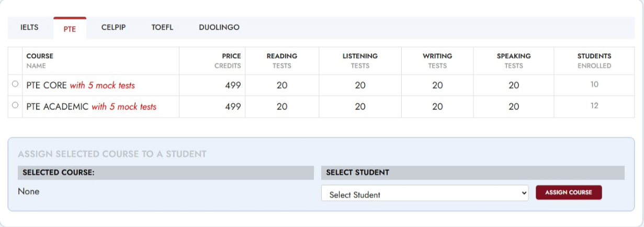Open the Select Student dropdown
This screenshot has width=644, height=227.
point(425,194)
